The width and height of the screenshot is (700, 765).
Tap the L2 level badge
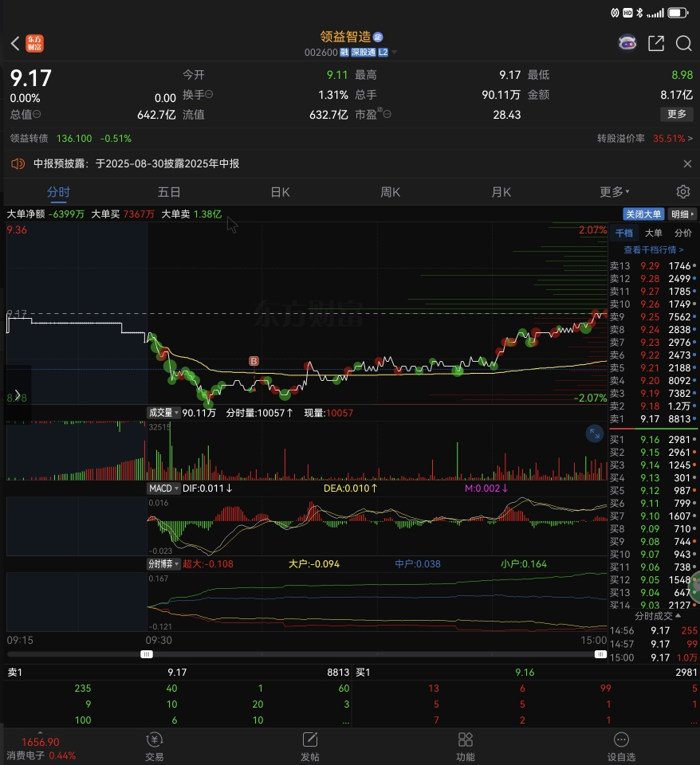coord(383,53)
